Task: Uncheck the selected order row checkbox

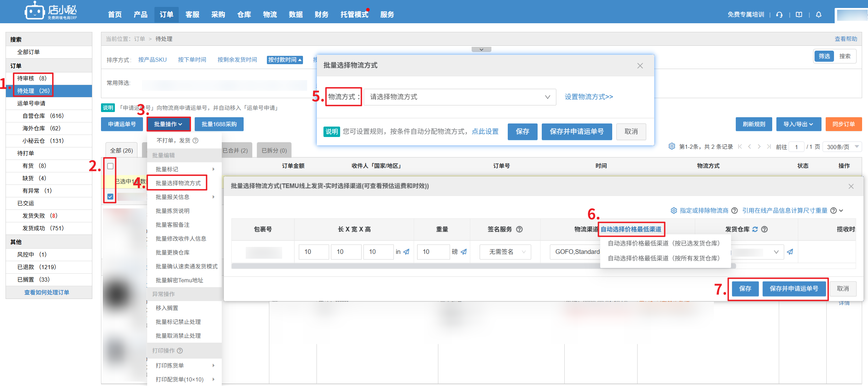Action: (x=110, y=197)
